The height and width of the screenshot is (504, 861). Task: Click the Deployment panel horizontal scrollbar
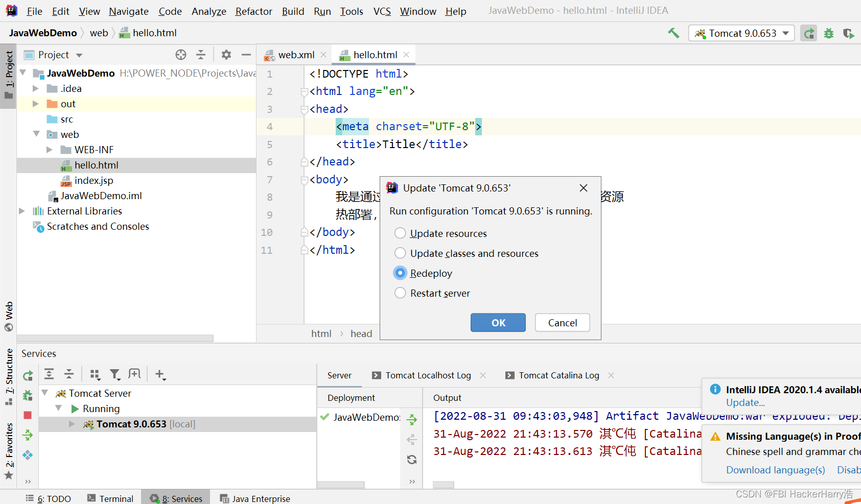341,485
